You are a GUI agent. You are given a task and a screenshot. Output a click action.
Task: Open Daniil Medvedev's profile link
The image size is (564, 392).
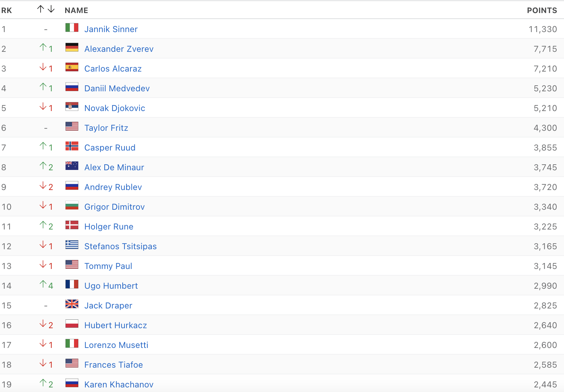[x=117, y=88]
